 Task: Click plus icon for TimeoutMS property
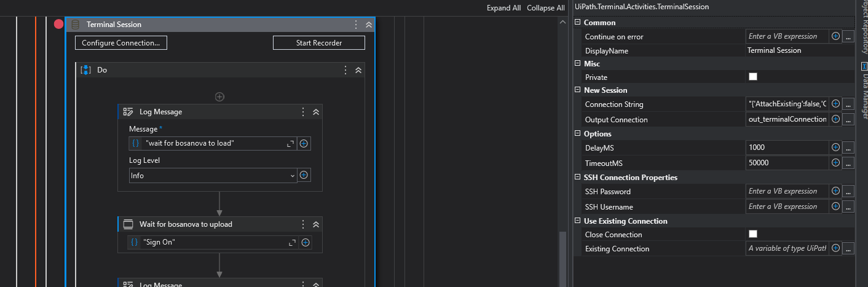point(835,163)
